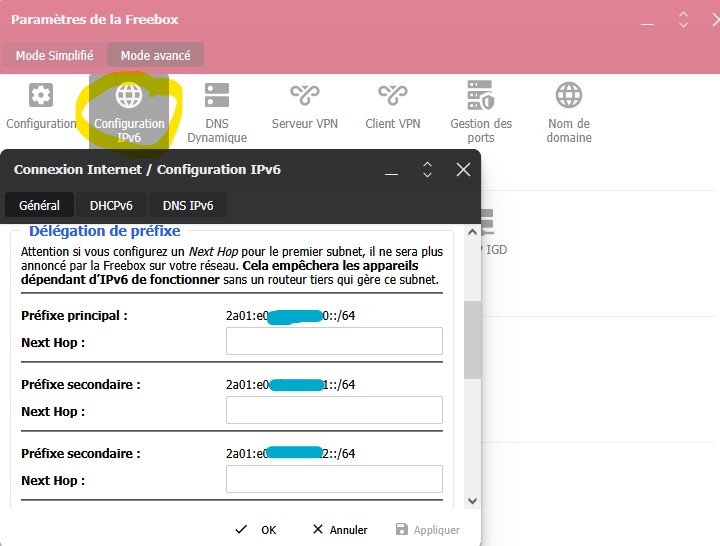Cancel changes with Annuler
720x546 pixels.
pos(340,529)
